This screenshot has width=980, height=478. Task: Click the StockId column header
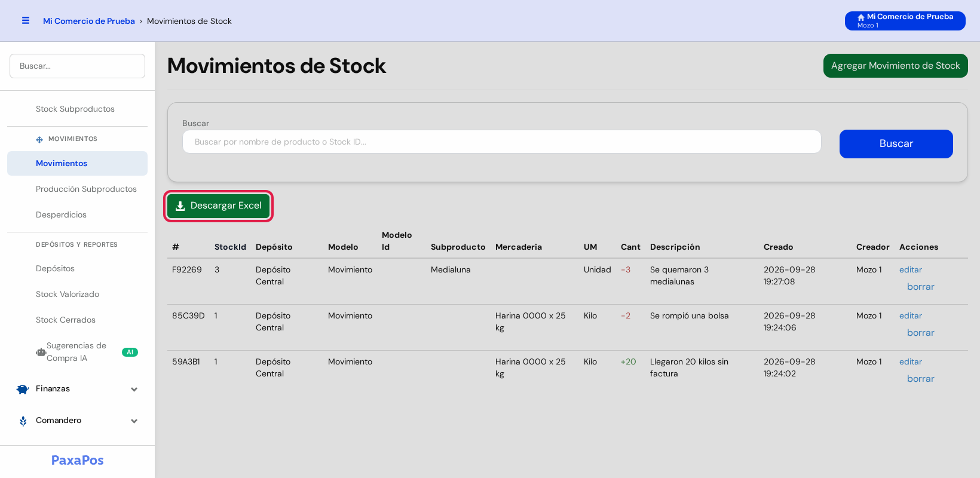click(x=230, y=247)
